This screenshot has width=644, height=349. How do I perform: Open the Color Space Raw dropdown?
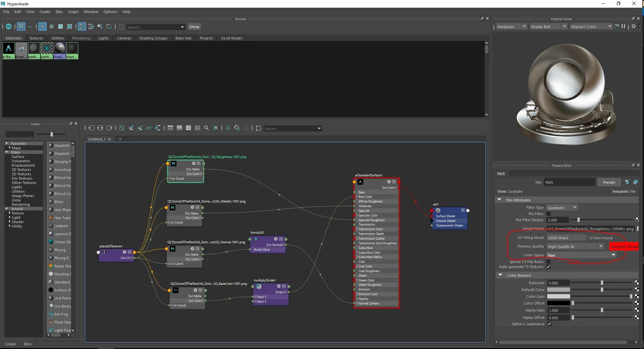(581, 255)
